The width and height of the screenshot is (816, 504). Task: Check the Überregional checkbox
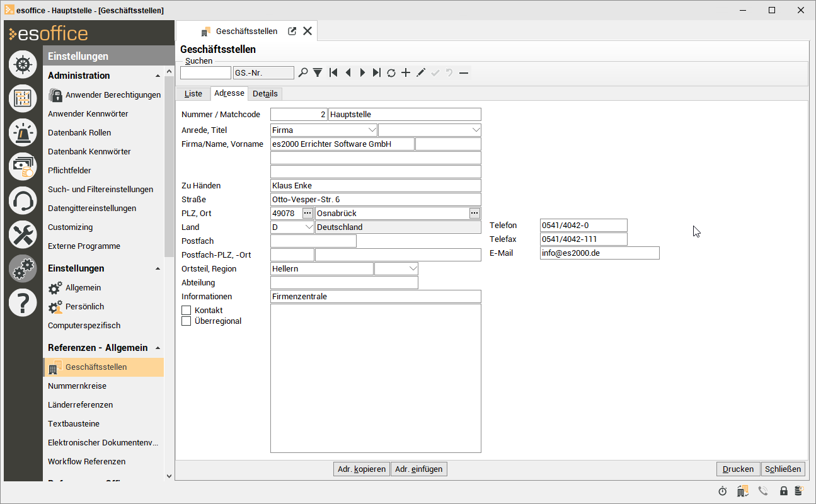(187, 321)
